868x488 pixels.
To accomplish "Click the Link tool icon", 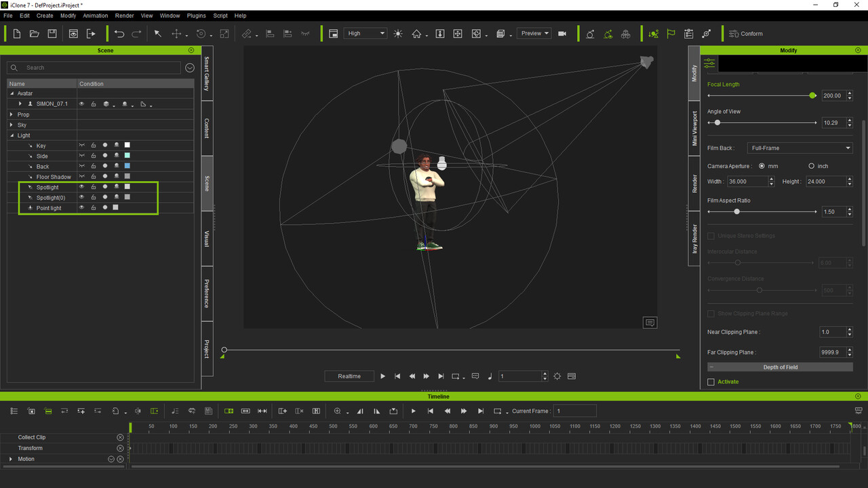I will click(x=247, y=34).
